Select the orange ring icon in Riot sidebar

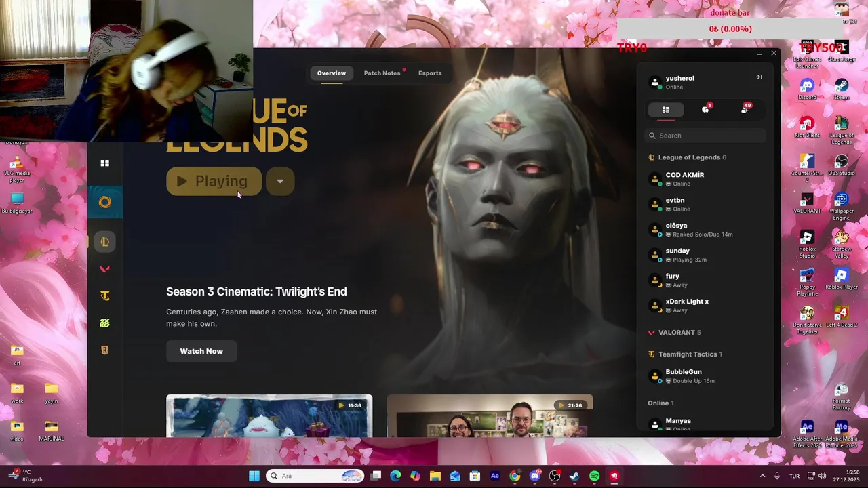(x=104, y=202)
